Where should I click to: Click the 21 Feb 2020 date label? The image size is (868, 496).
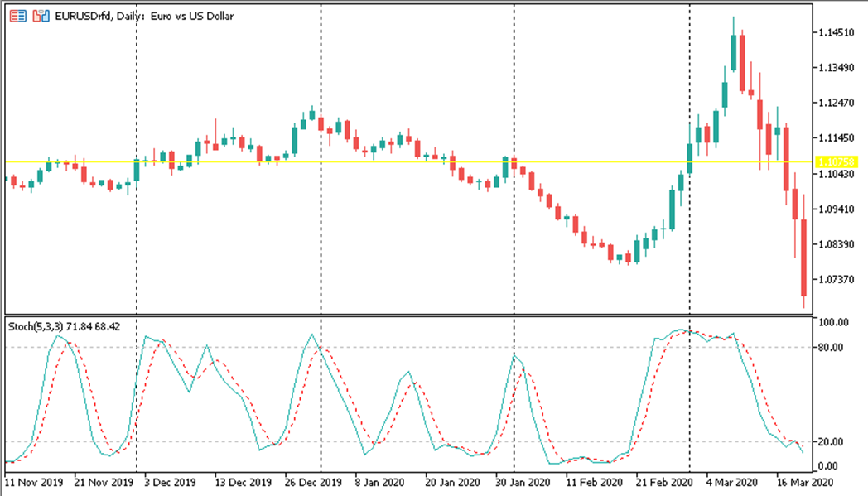pyautogui.click(x=663, y=482)
